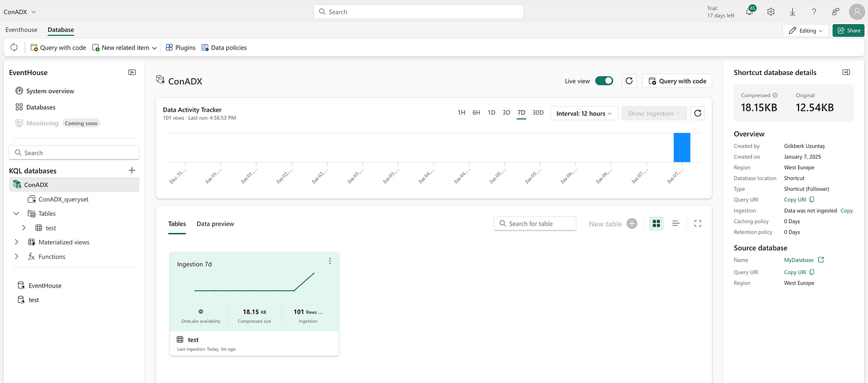Click the Compressed info icon
Screen dimensions: 868x383
775,95
